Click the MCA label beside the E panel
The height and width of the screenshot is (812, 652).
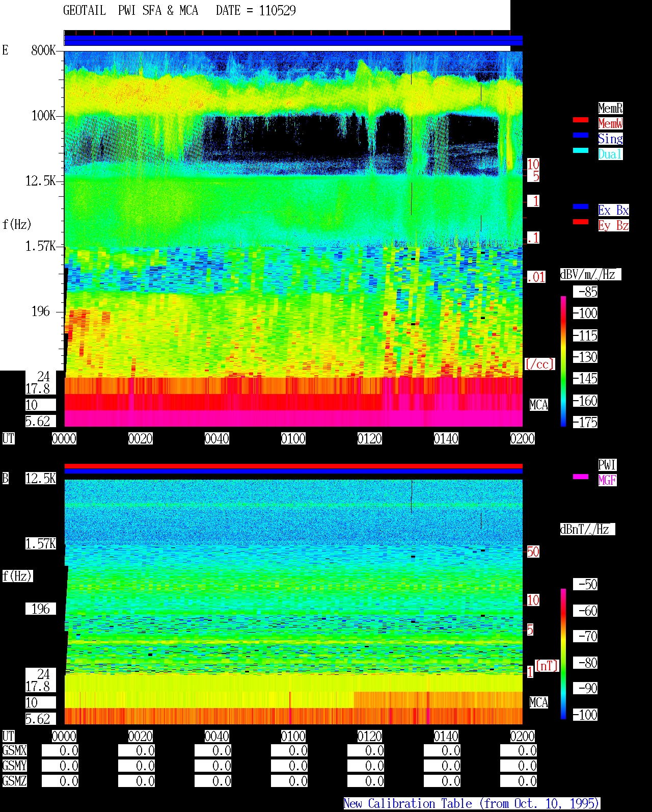[539, 405]
